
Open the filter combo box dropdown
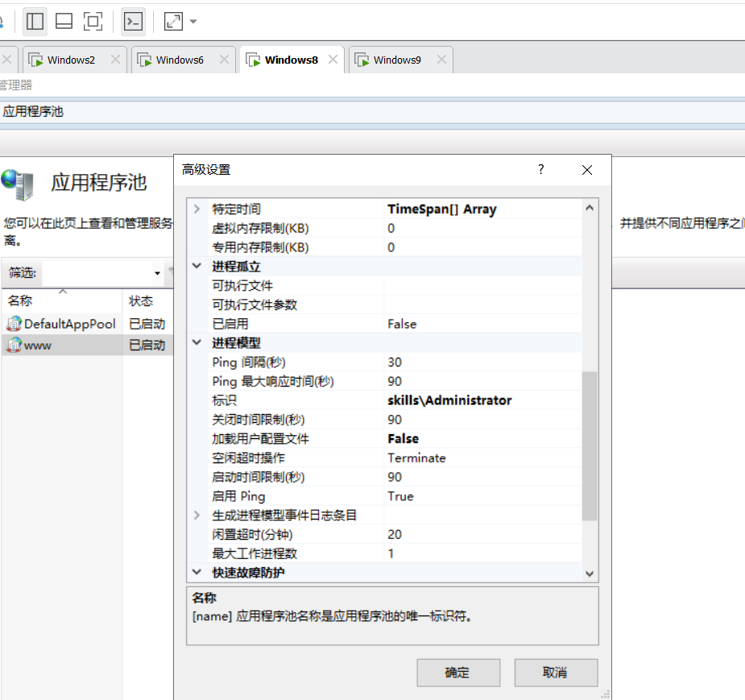pos(157,273)
